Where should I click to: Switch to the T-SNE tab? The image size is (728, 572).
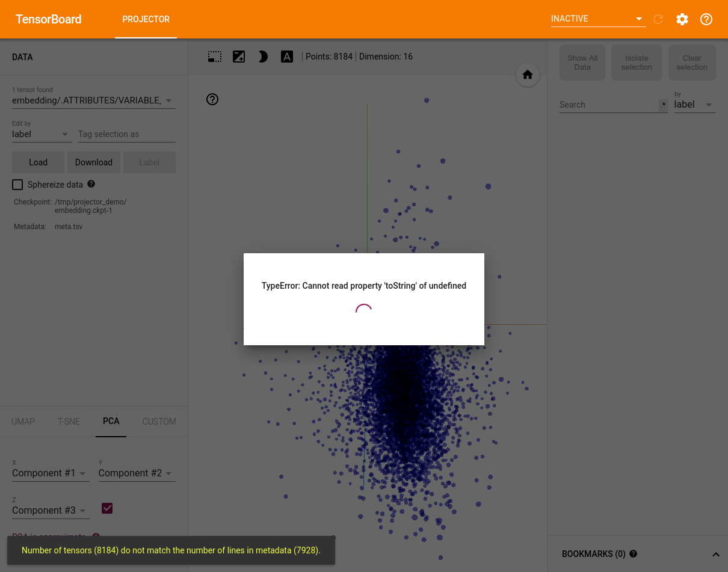[69, 422]
